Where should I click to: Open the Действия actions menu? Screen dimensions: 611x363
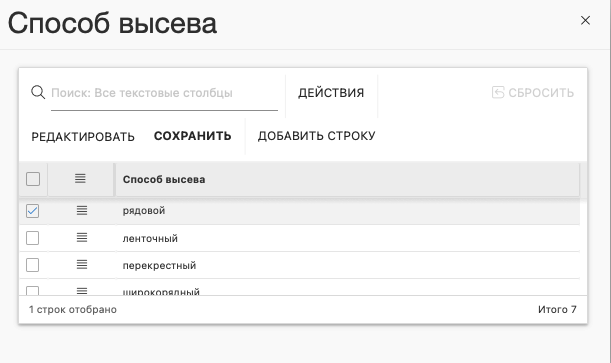point(331,93)
